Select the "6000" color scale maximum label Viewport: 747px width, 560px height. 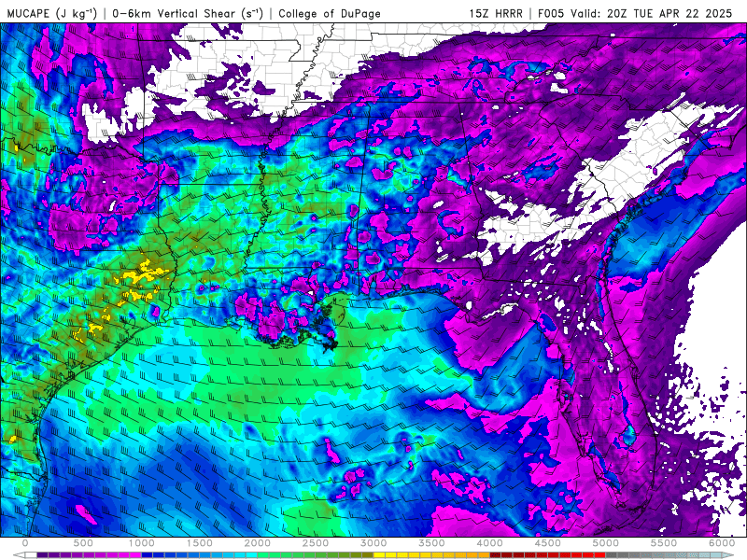coord(722,543)
